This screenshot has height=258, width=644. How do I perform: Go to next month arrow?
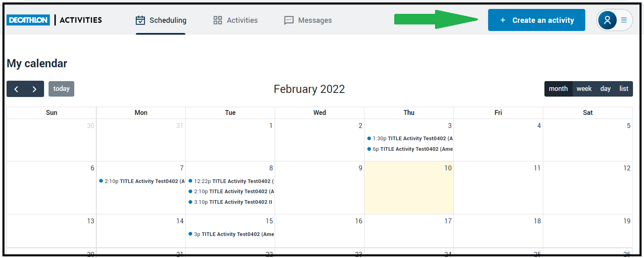(35, 89)
